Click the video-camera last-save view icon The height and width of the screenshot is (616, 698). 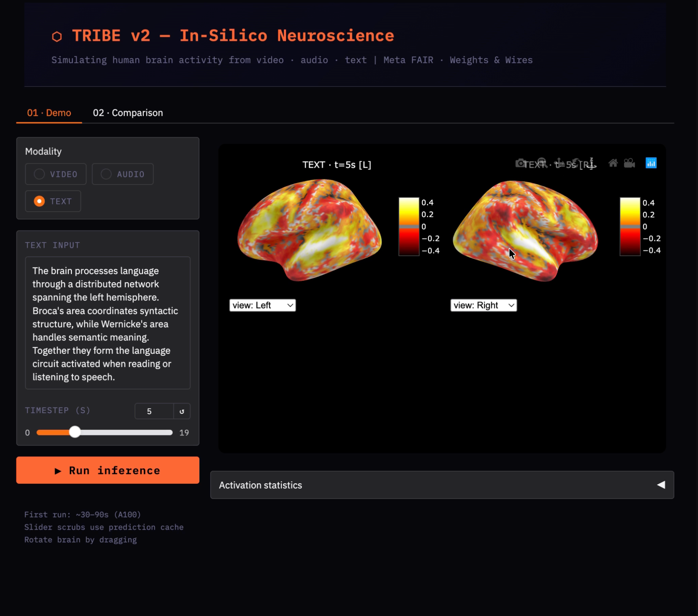pos(629,163)
